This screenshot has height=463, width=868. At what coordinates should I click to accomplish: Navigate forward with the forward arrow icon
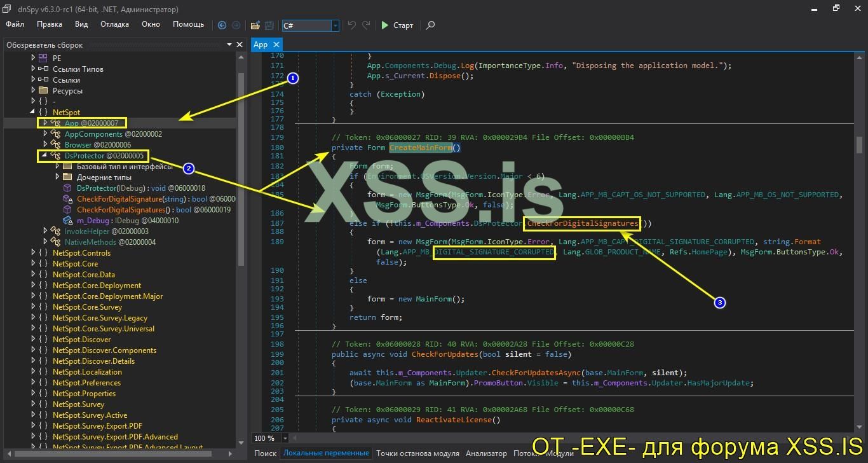point(236,25)
